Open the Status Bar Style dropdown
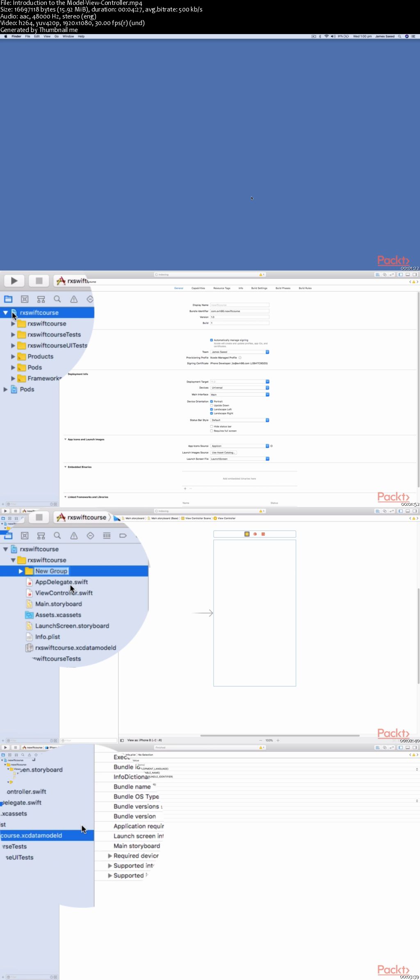Image resolution: width=420 pixels, height=980 pixels. (x=240, y=420)
